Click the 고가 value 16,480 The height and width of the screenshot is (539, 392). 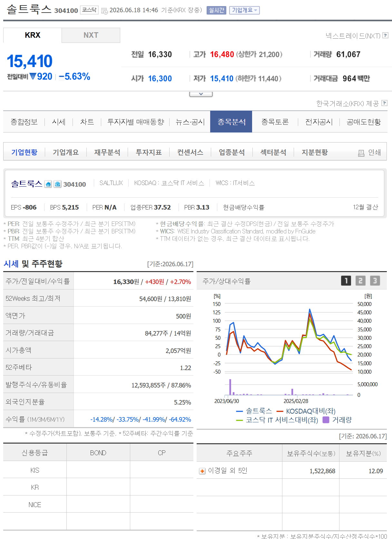coord(222,54)
